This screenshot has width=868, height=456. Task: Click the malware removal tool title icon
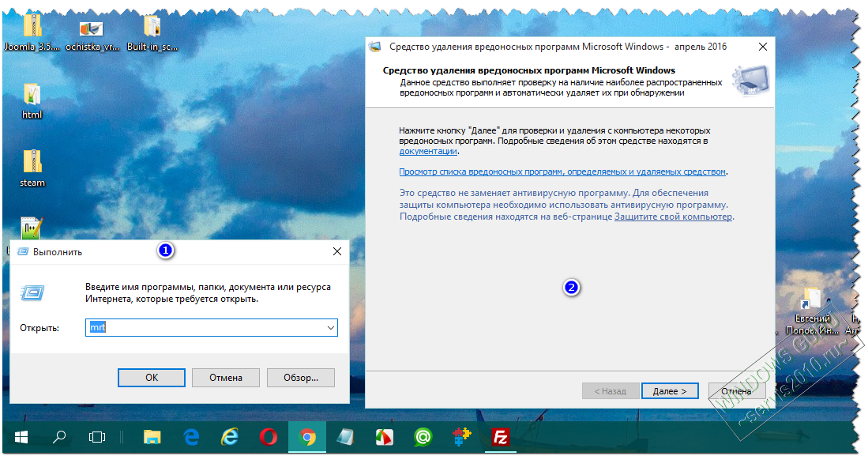click(375, 47)
